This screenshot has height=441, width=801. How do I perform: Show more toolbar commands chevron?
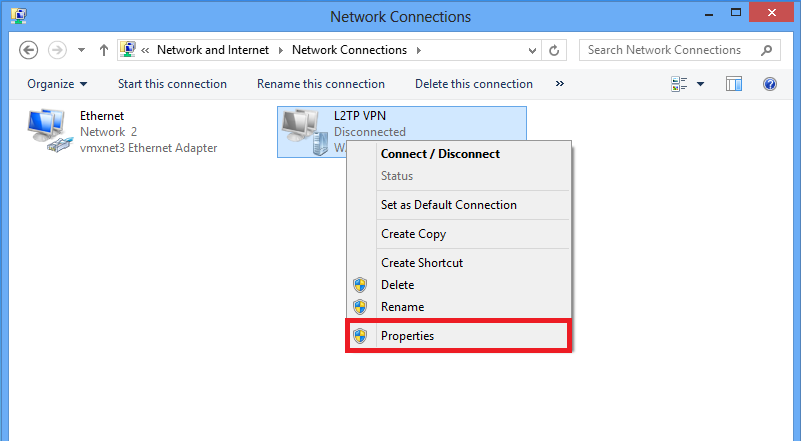559,84
